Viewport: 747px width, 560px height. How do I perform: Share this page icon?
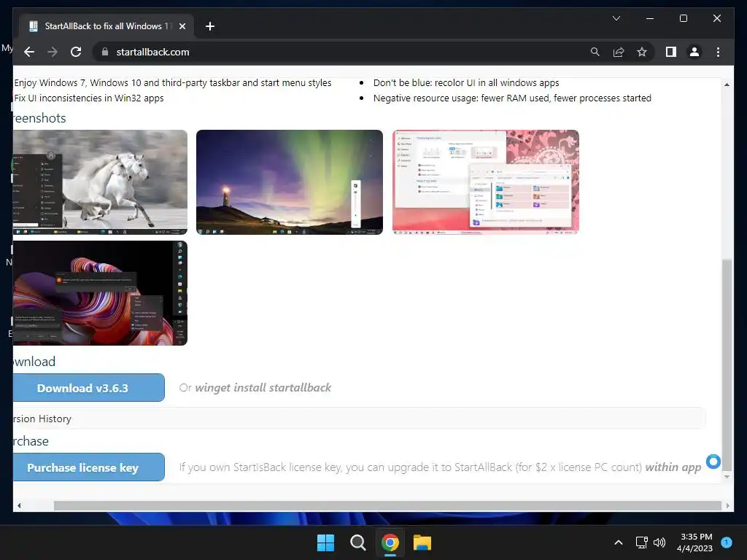[619, 52]
